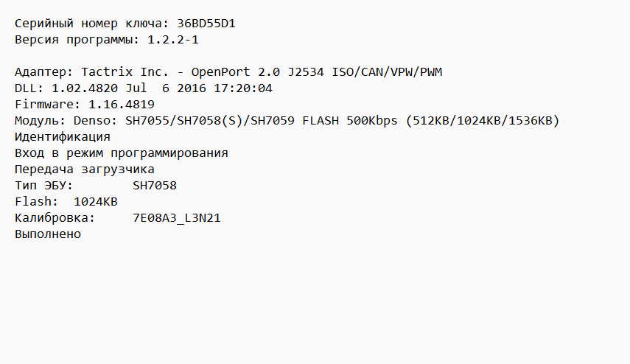The image size is (630, 364).
Task: Click the 'Идентификация' log line
Action: pos(62,137)
